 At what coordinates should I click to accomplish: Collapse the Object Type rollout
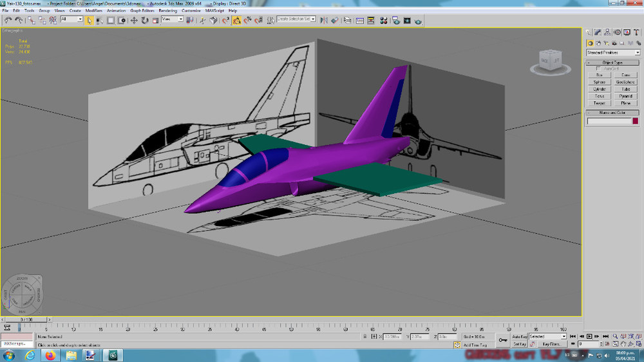[x=612, y=62]
